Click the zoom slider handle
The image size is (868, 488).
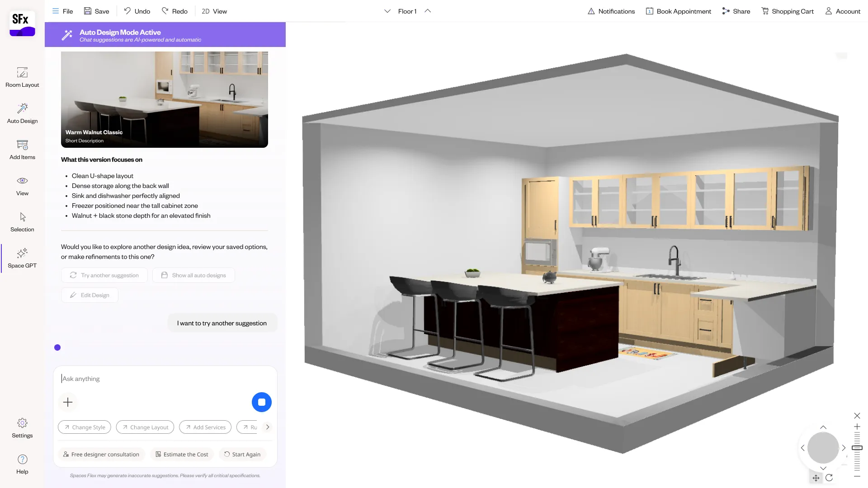[857, 448]
